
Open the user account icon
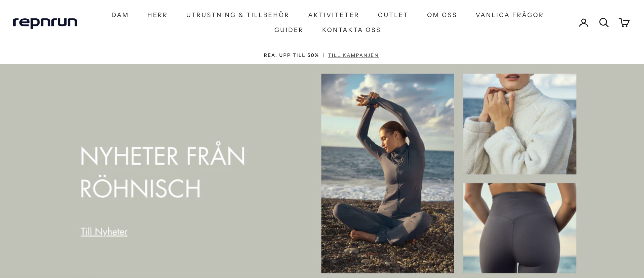[584, 22]
